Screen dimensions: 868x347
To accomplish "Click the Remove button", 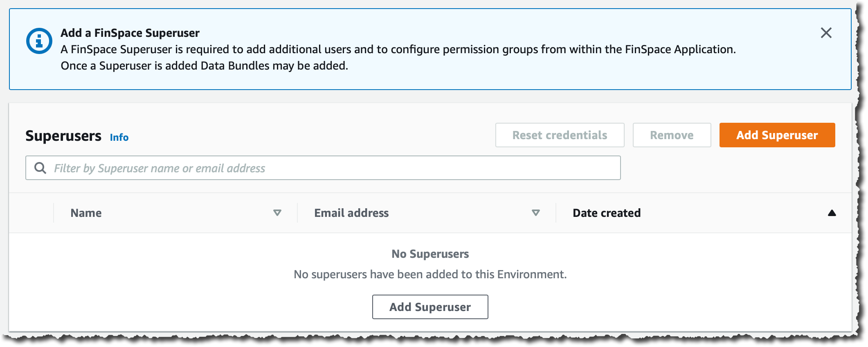I will [672, 135].
